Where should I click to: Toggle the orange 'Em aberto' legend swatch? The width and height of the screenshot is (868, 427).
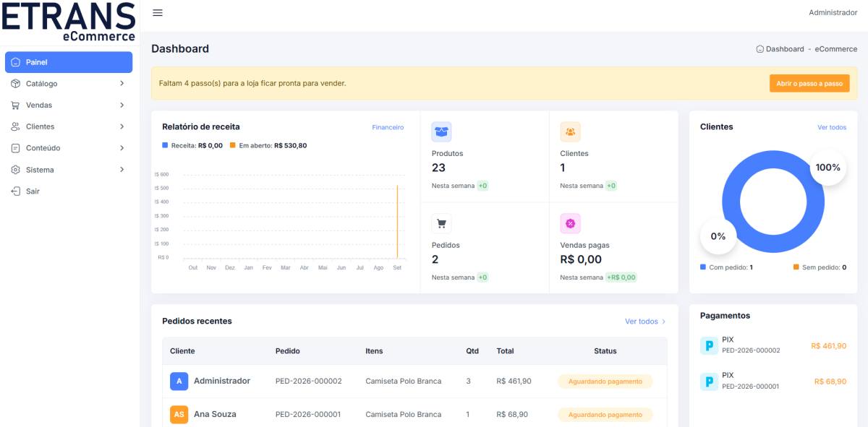(x=233, y=145)
